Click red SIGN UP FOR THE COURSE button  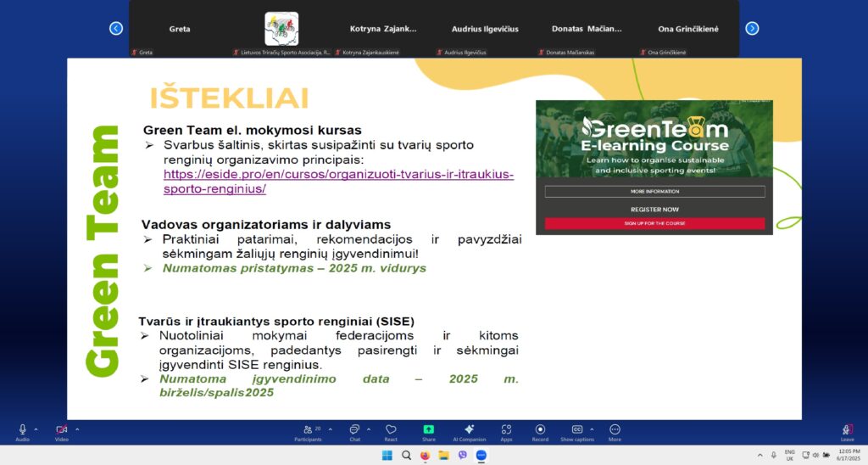point(655,223)
